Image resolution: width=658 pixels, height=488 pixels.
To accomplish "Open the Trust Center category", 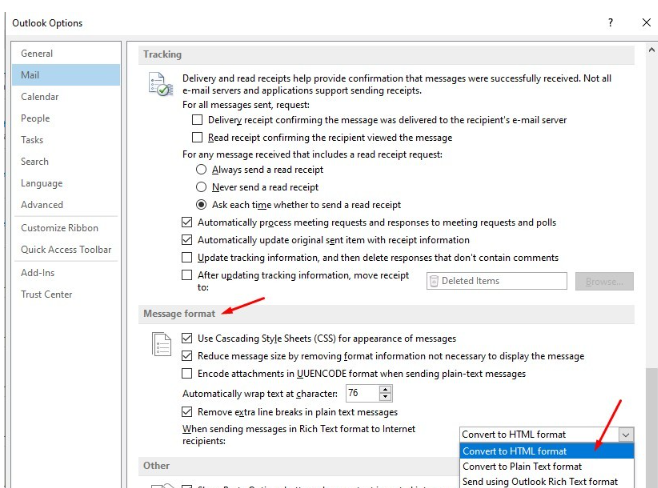I will 66,295.
